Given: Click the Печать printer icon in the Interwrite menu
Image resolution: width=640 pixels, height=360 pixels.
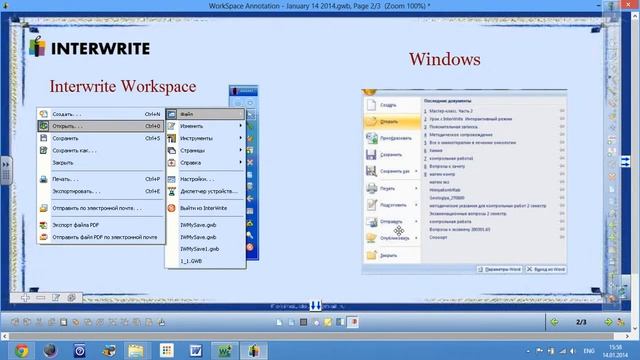Looking at the screenshot, I should click(44, 179).
